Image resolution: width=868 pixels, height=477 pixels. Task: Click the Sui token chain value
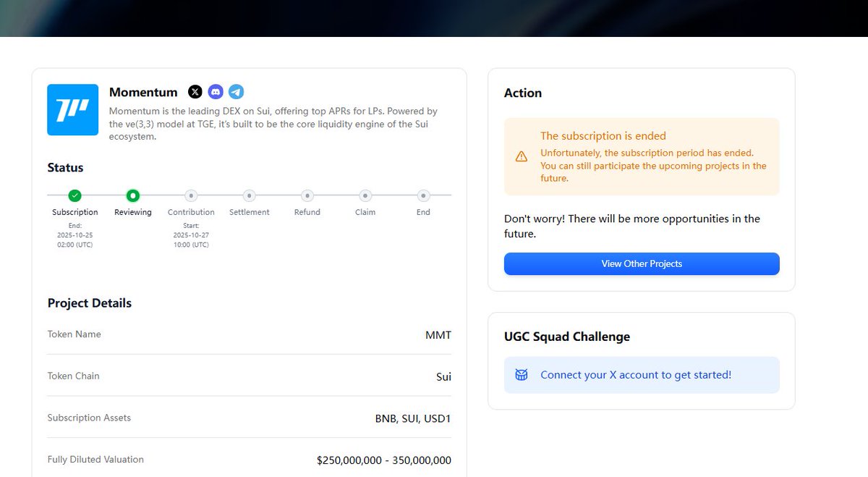point(443,376)
